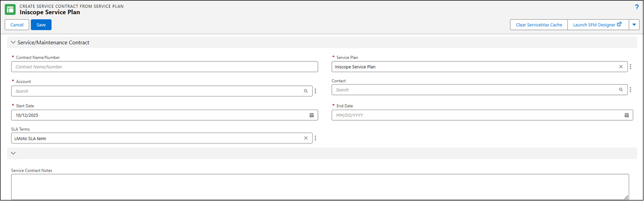Collapse the unnamed section above Service Contract Notes

[x=13, y=153]
